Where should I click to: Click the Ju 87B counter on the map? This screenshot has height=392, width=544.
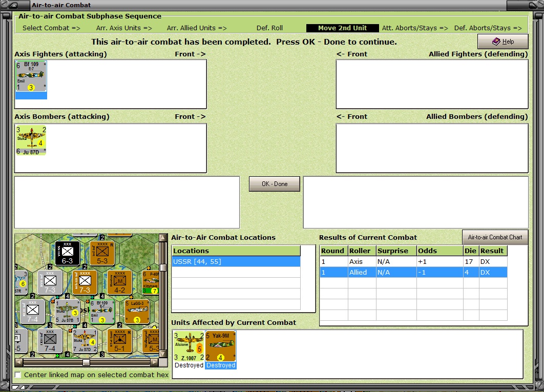pyautogui.click(x=68, y=312)
